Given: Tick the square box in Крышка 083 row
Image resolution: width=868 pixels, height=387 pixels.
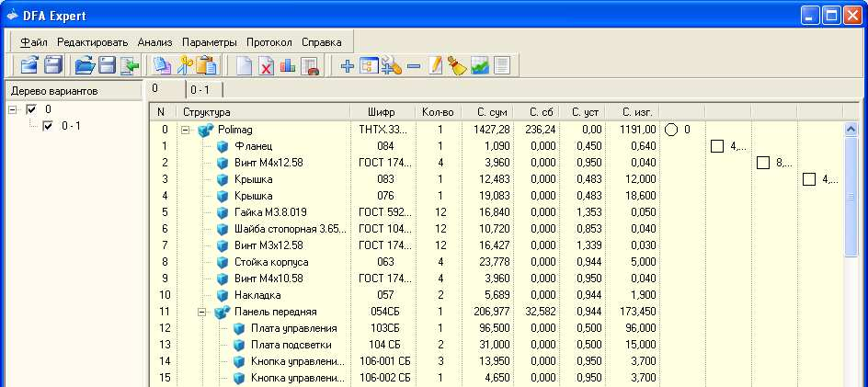Looking at the screenshot, I should tap(809, 179).
